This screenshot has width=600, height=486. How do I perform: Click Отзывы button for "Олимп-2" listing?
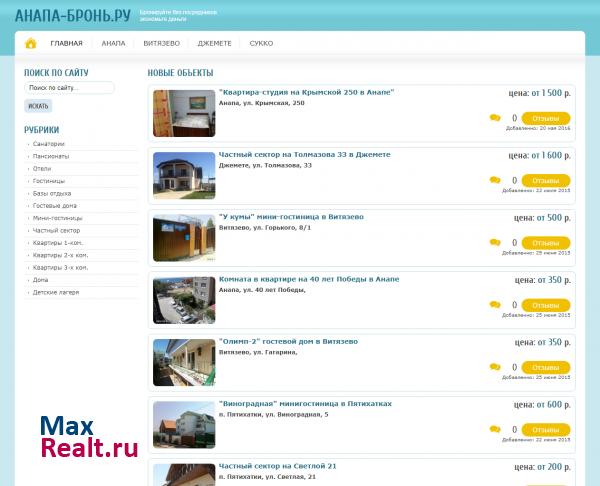click(x=546, y=367)
